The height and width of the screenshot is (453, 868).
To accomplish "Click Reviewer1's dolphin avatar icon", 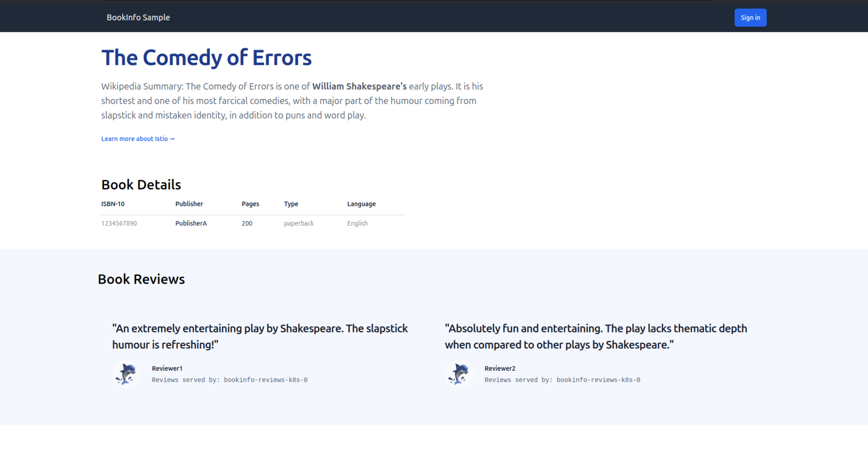I will [x=126, y=374].
